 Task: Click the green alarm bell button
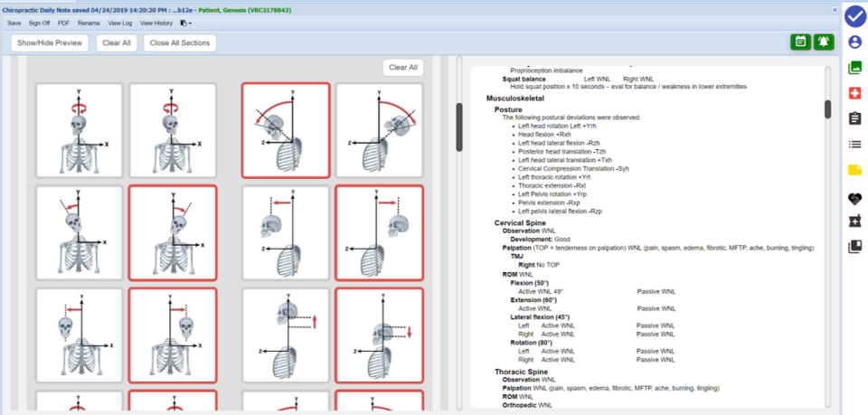click(x=824, y=42)
